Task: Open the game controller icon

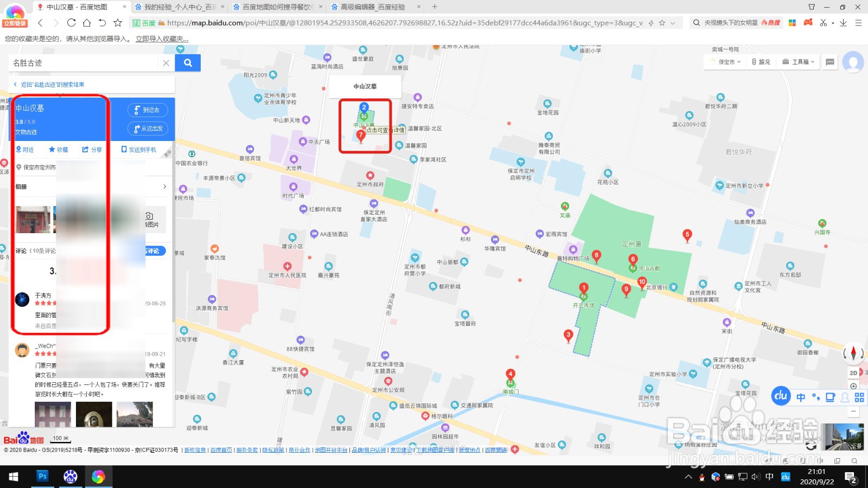Action: 808,22
